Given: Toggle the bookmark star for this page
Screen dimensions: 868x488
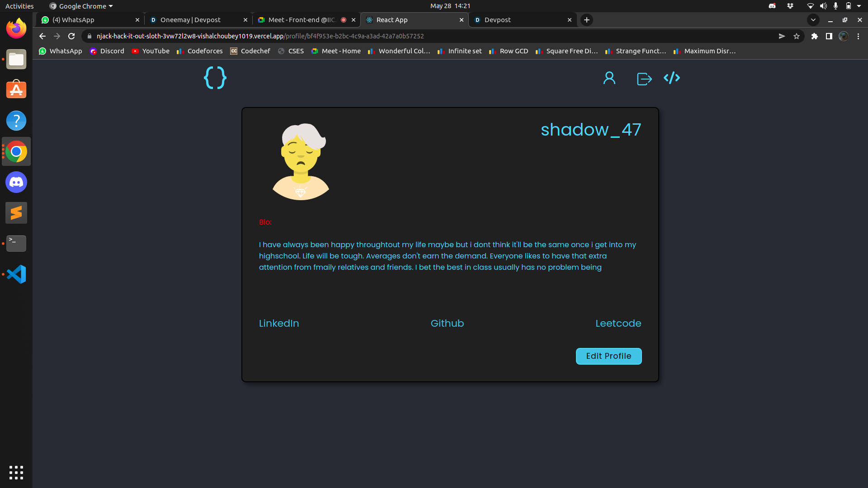Looking at the screenshot, I should point(797,36).
